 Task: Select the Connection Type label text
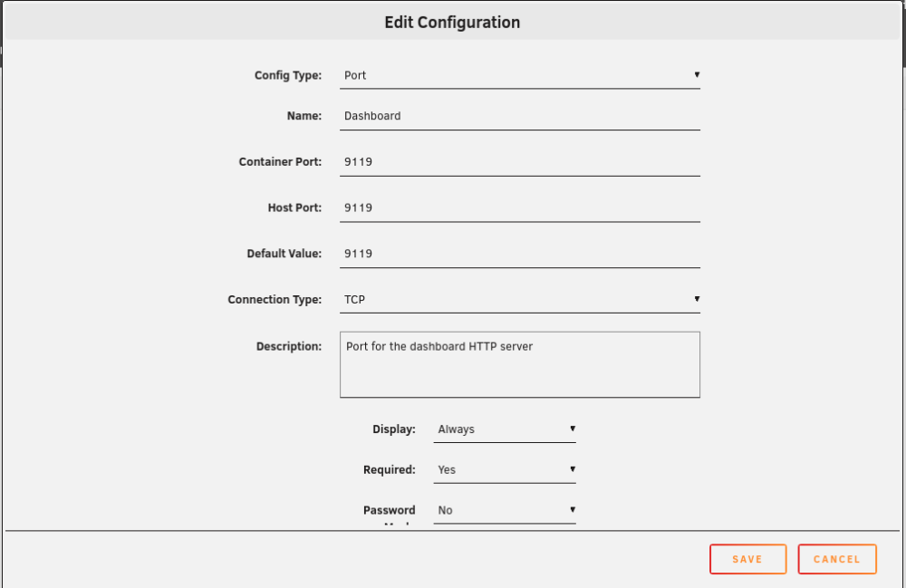[x=275, y=300]
